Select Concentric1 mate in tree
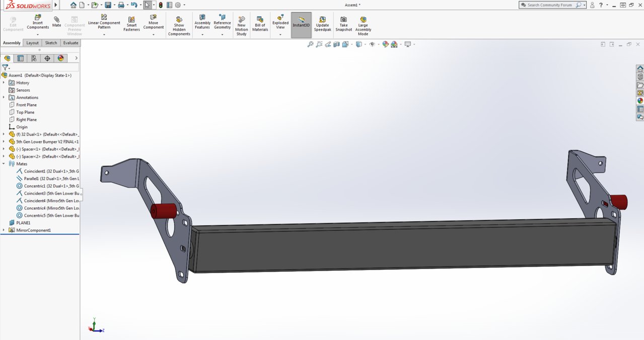This screenshot has width=644, height=340. 48,186
